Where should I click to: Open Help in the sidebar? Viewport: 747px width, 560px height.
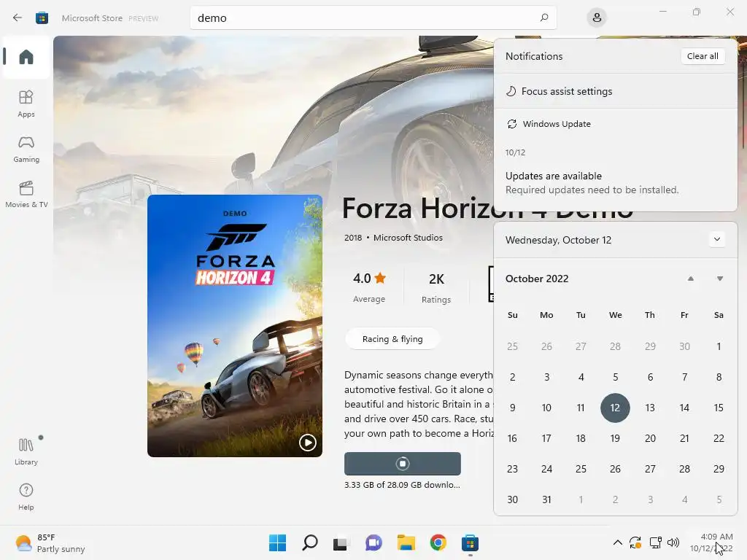click(x=26, y=497)
